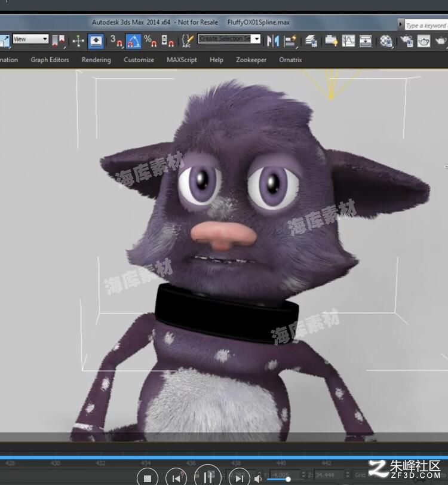The image size is (448, 485).
Task: Click the Use Pivot Point Center icon
Action: [x=58, y=41]
